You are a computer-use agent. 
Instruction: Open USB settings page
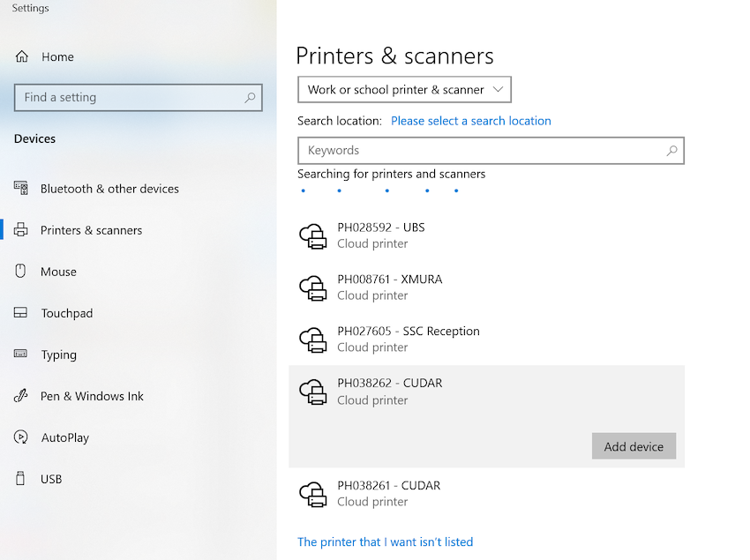pyautogui.click(x=51, y=479)
